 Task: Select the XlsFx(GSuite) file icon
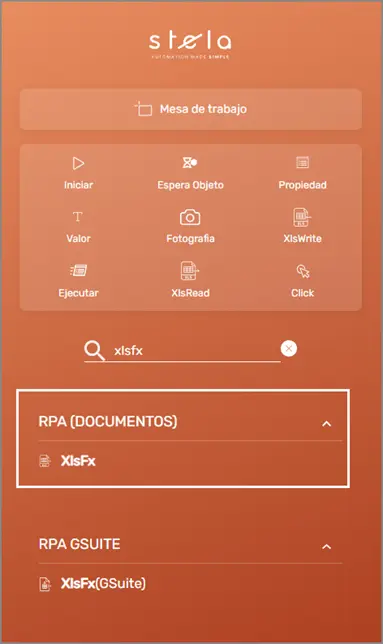[x=45, y=584]
